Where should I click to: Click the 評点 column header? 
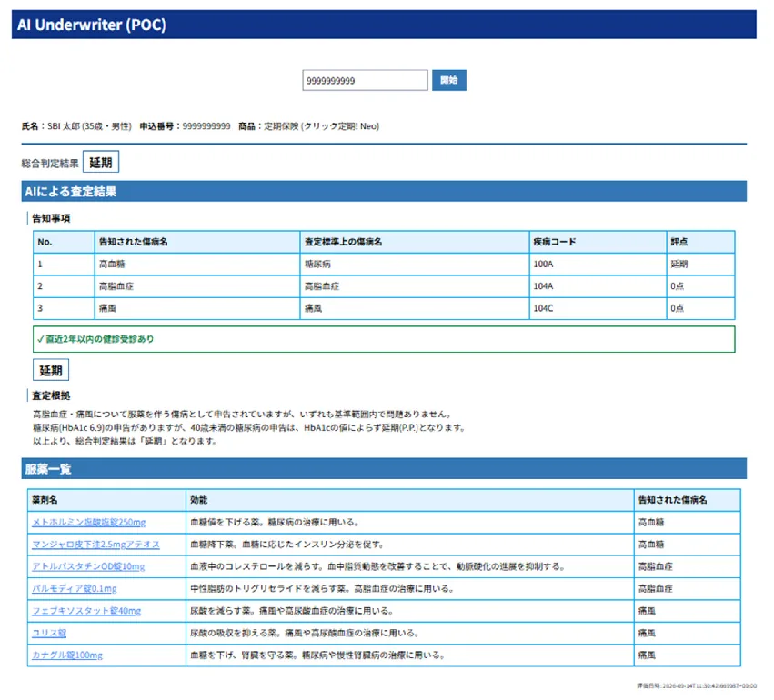(700, 242)
